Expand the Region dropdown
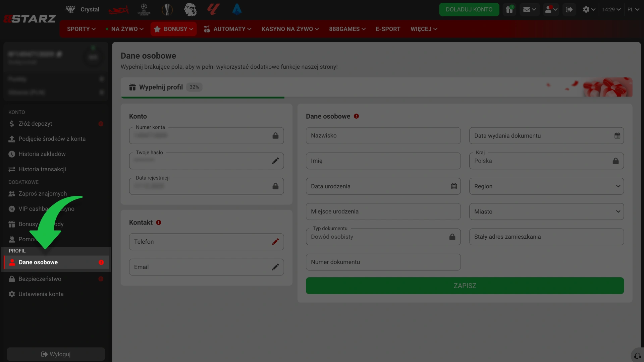Viewport: 644px width, 362px height. (x=546, y=186)
